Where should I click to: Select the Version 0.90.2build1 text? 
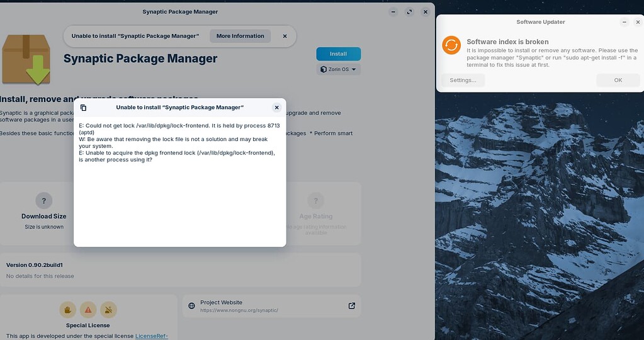(35, 265)
